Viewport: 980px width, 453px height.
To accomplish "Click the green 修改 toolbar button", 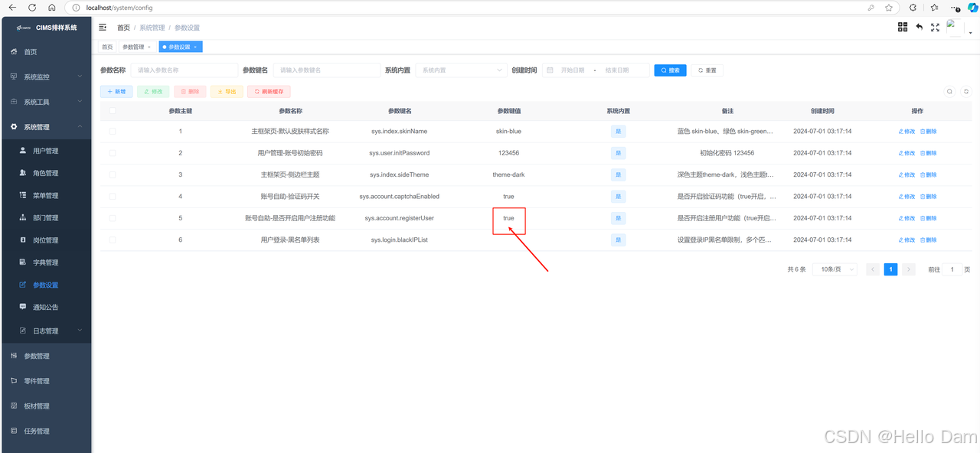I will click(153, 91).
